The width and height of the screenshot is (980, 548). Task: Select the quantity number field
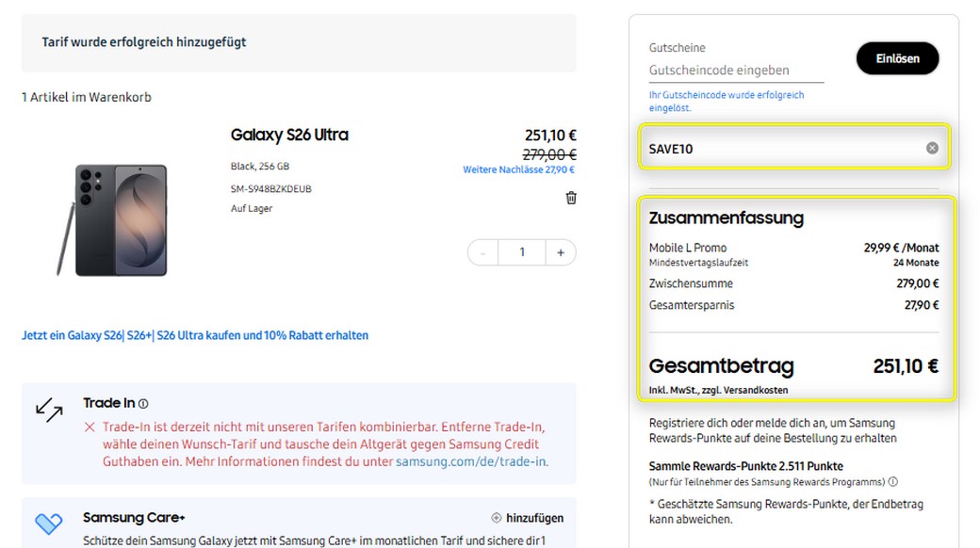[x=520, y=251]
